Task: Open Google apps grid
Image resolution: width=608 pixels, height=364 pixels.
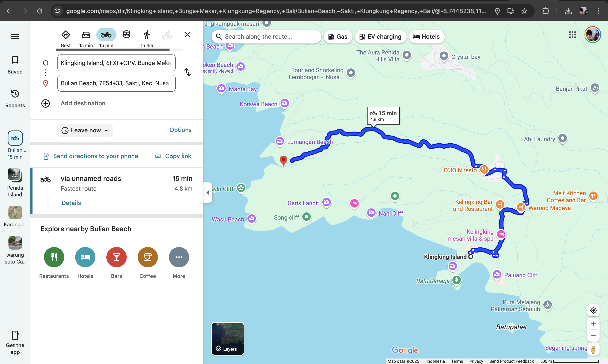Action: tap(573, 35)
